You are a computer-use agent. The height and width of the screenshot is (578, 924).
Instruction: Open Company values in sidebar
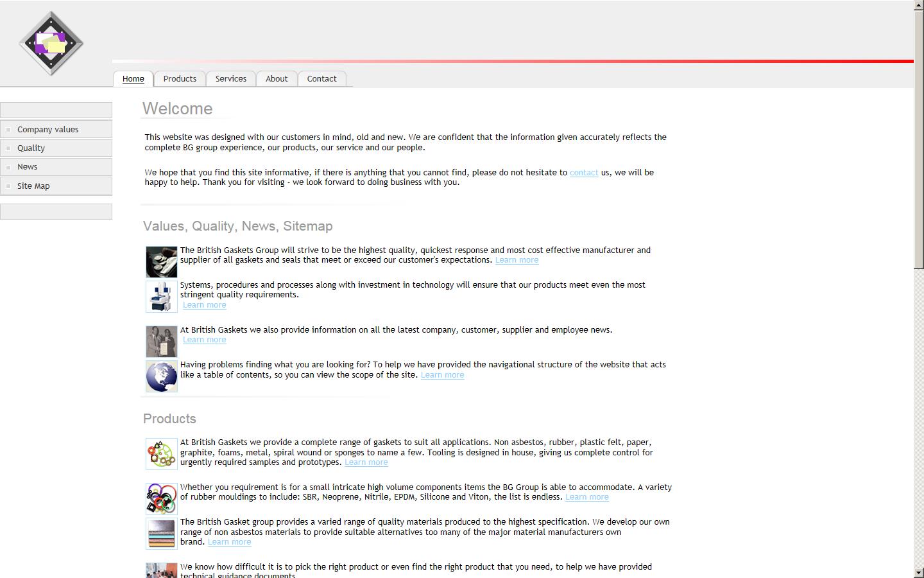point(47,129)
